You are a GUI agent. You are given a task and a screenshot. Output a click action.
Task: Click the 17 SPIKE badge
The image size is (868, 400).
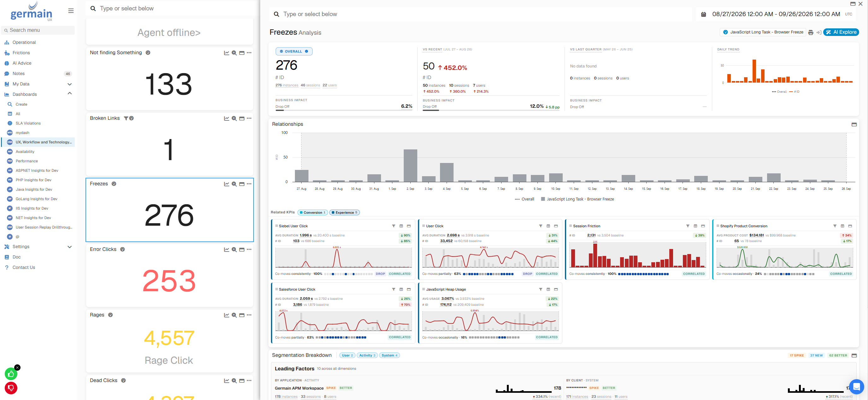pos(797,355)
